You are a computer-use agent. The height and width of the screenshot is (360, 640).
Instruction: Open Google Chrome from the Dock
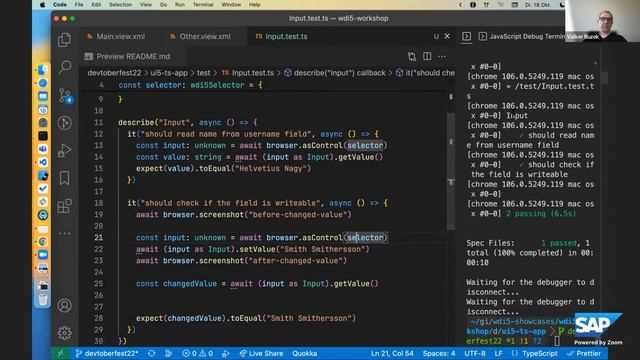coord(43,241)
